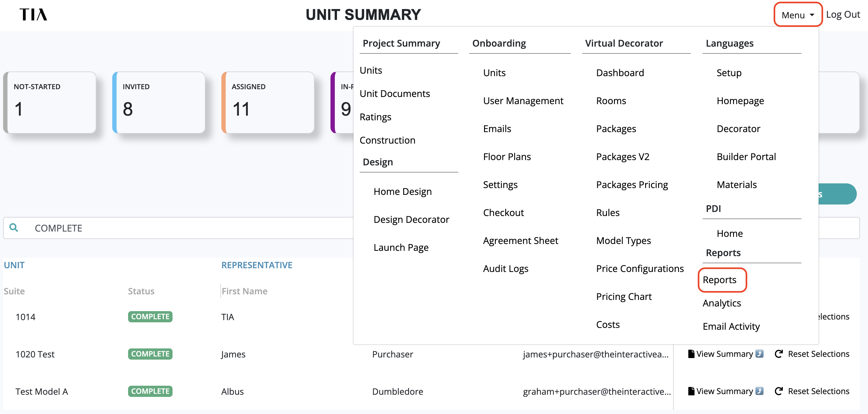The image size is (868, 414).
Task: Open Packages V2 menu item
Action: [x=622, y=156]
